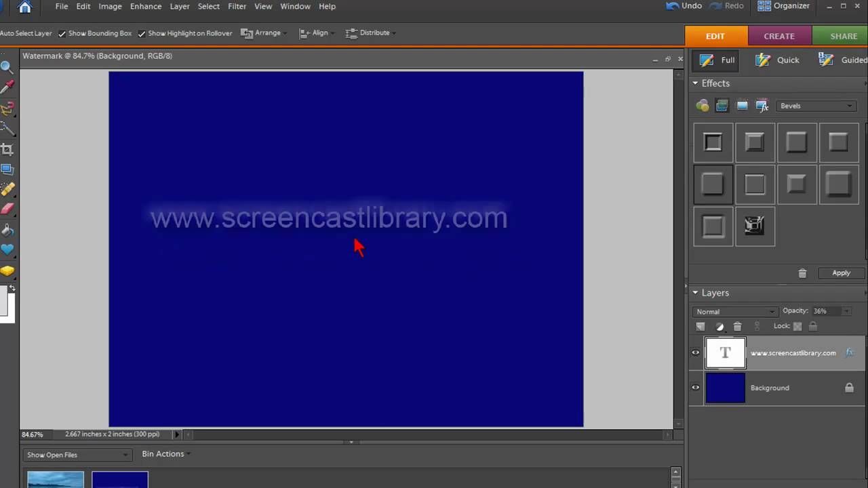Image resolution: width=868 pixels, height=488 pixels.
Task: Select the blue Watermark thumbnail in Project Bin
Action: (120, 480)
